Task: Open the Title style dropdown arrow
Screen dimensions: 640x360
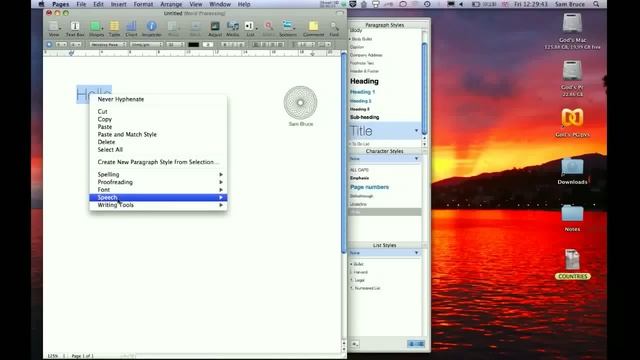Action: pyautogui.click(x=416, y=131)
